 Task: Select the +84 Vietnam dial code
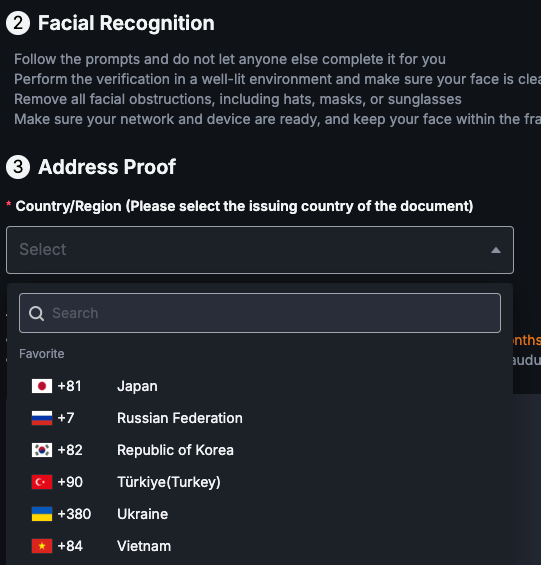point(70,546)
